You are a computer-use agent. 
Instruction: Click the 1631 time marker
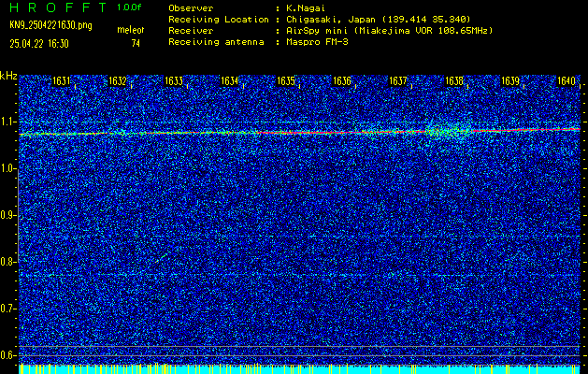pos(61,81)
